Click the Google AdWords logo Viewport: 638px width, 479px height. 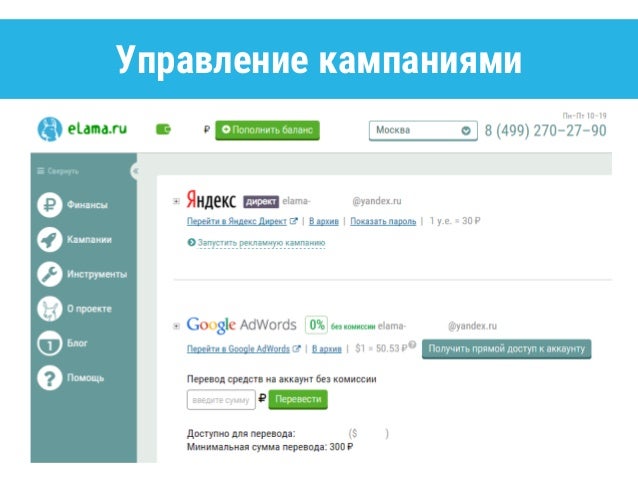coord(241,325)
